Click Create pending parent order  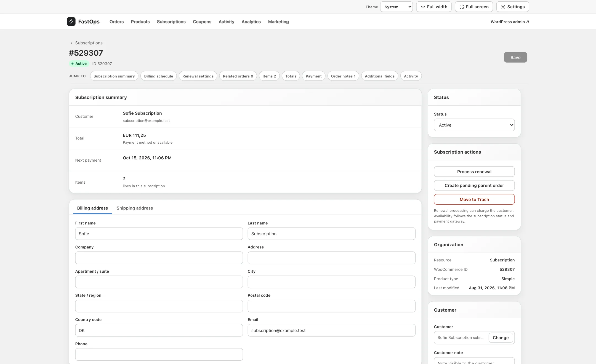coord(474,185)
